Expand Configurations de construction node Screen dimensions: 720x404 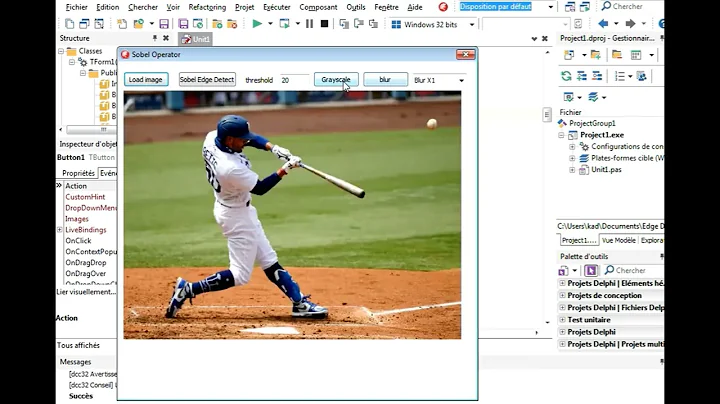tap(572, 146)
